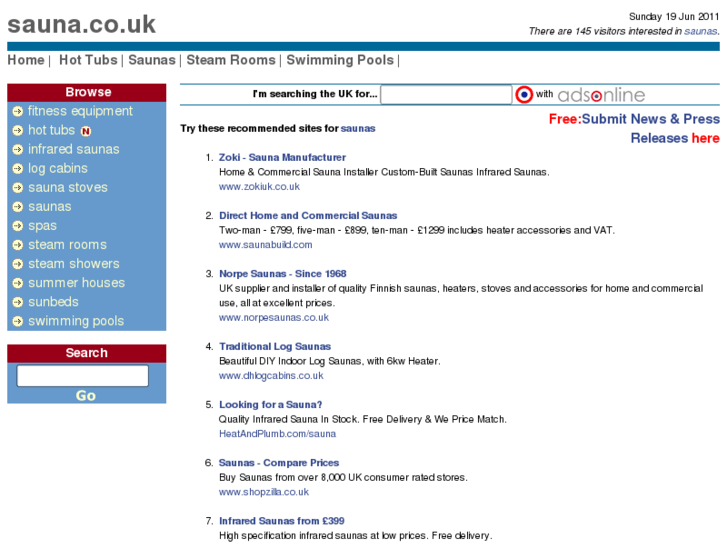Click the red N badge next to hot tubs

86,131
